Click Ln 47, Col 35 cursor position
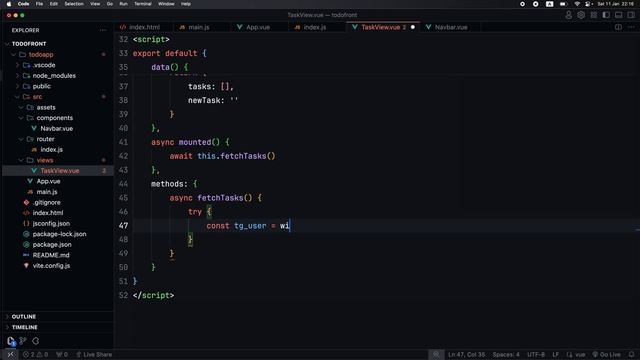The width and height of the screenshot is (640, 360). (467, 354)
